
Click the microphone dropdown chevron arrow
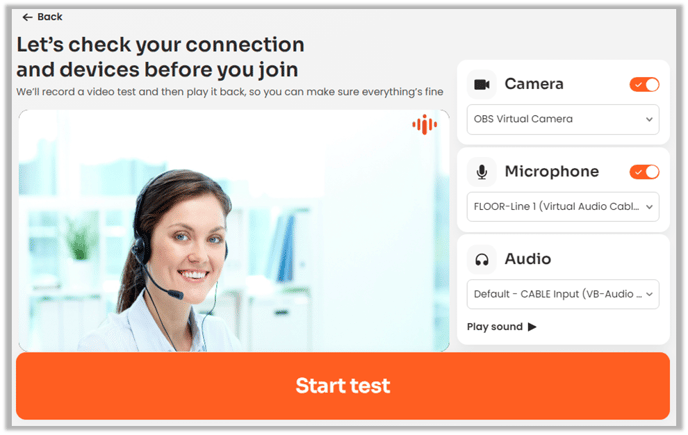pos(649,207)
